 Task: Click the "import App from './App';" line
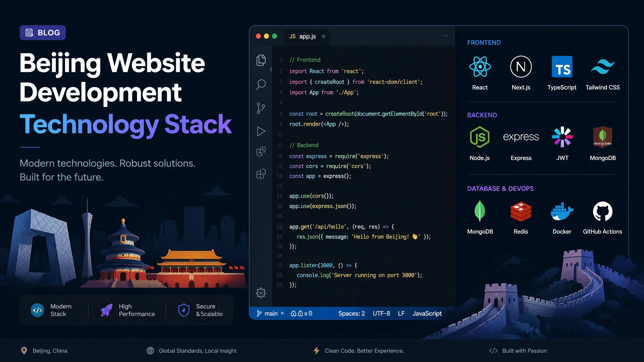tap(324, 92)
